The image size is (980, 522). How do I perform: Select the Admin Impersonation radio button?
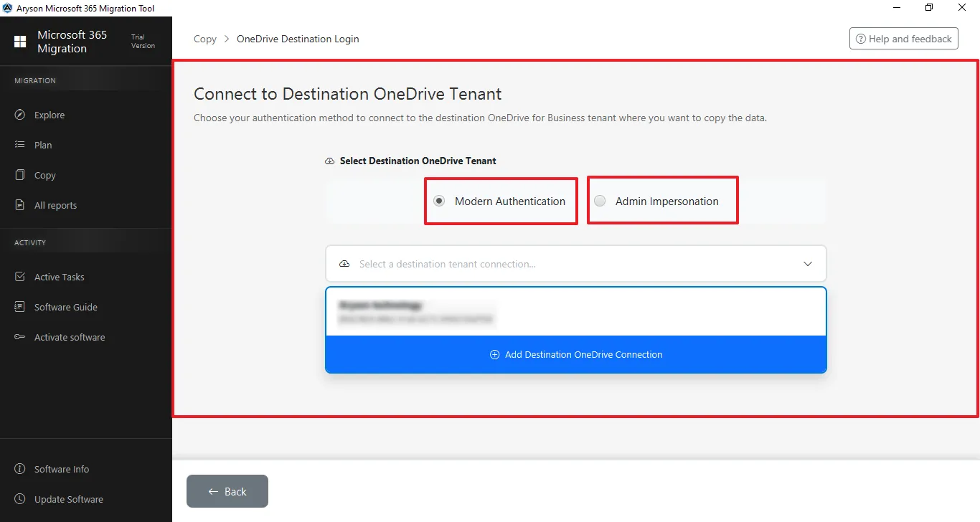pyautogui.click(x=600, y=201)
